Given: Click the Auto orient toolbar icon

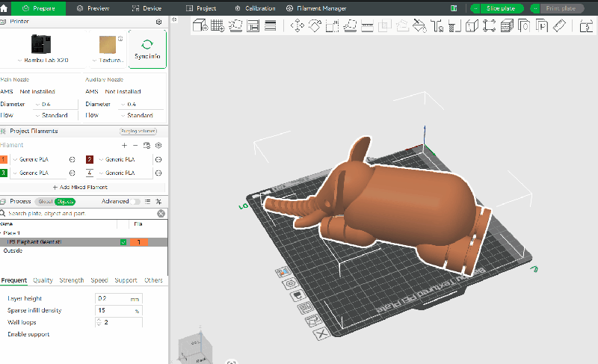Looking at the screenshot, I should coord(235,26).
